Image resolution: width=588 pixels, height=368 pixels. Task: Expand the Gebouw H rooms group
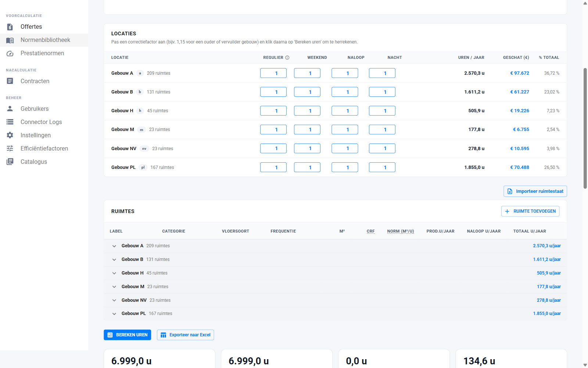click(114, 273)
